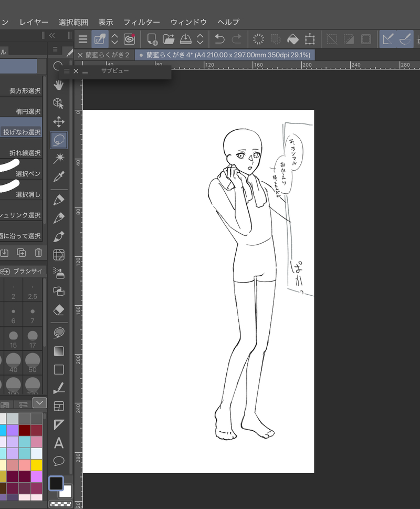Pick the yellow swatch in color set
420x509 pixels.
[37, 465]
